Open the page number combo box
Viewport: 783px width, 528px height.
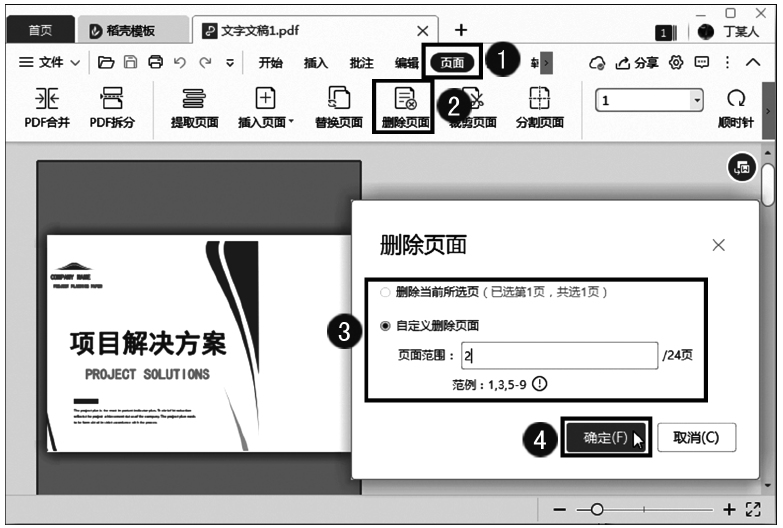pyautogui.click(x=696, y=101)
